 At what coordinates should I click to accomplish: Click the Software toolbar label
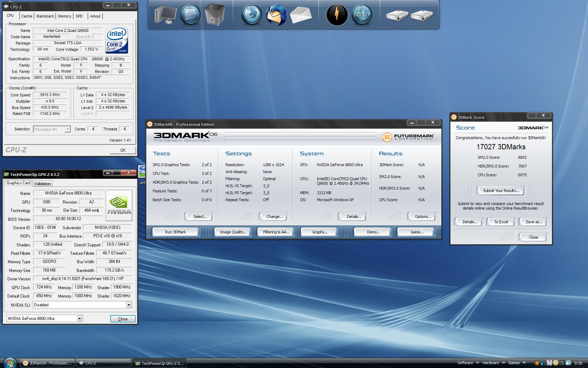click(x=465, y=363)
